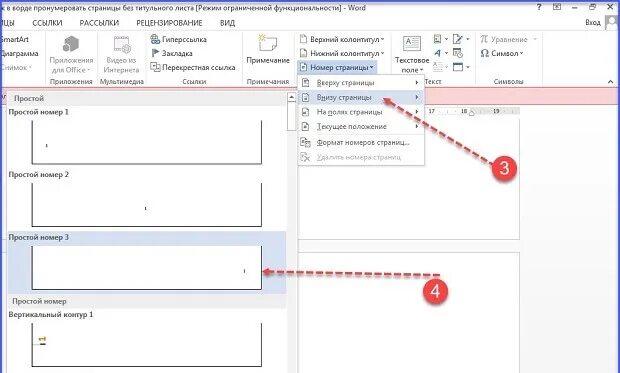This screenshot has width=620, height=373.
Task: Click the account avatar next to Вход
Action: pyautogui.click(x=612, y=23)
